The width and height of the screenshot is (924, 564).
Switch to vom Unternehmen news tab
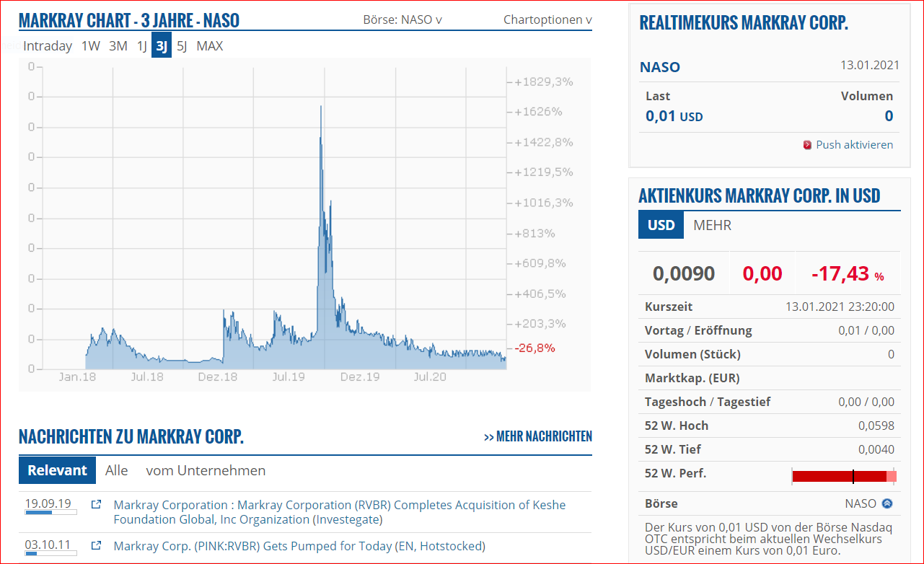[206, 470]
